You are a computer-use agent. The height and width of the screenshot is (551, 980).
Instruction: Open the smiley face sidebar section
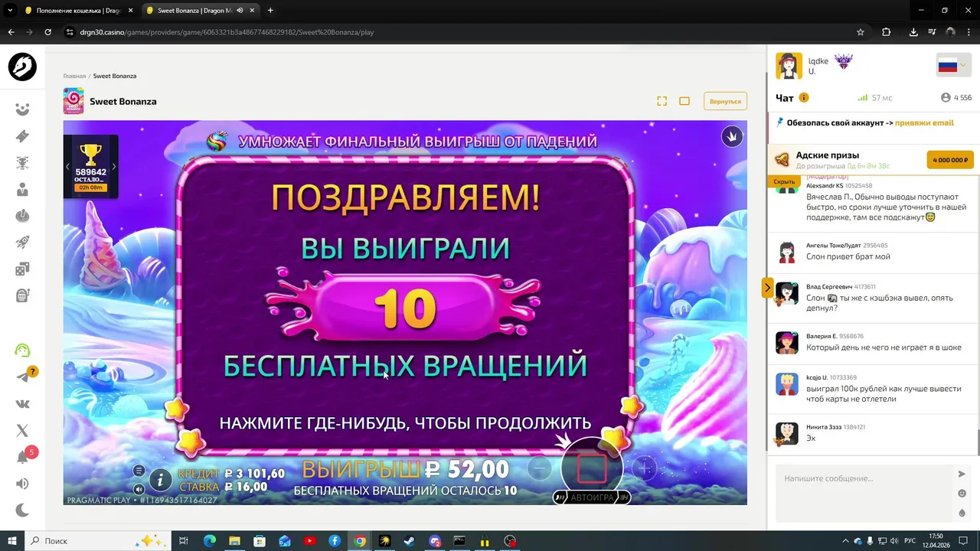click(22, 109)
